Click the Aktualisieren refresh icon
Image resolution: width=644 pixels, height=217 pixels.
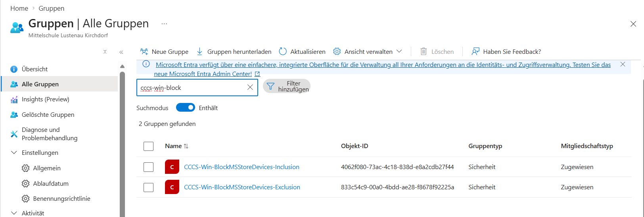[283, 51]
